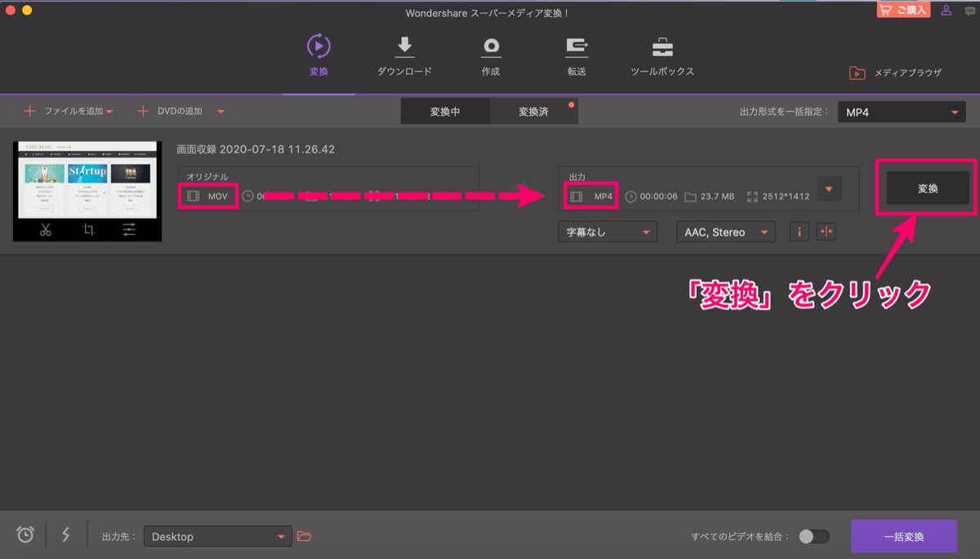Open the scissors trim tool
The width and height of the screenshot is (980, 559).
(45, 230)
